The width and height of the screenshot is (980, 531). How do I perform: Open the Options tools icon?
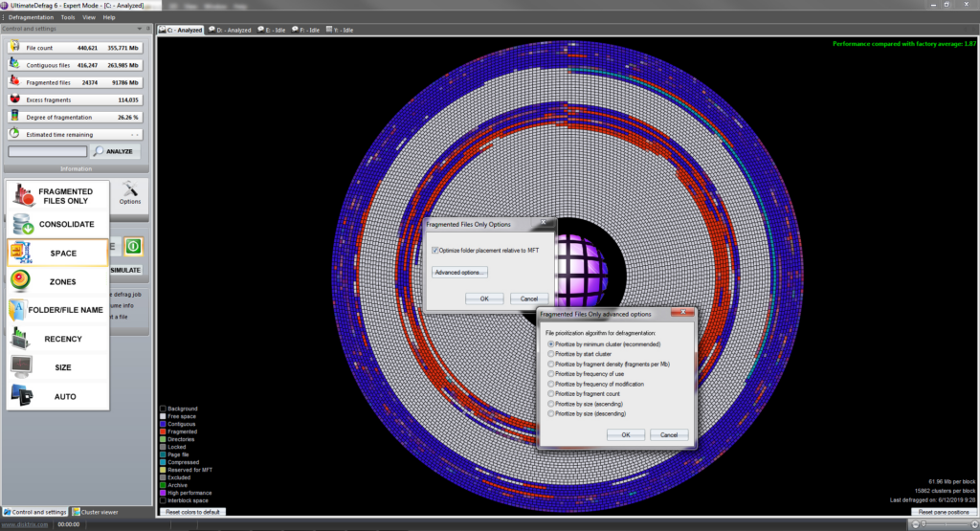[x=130, y=193]
